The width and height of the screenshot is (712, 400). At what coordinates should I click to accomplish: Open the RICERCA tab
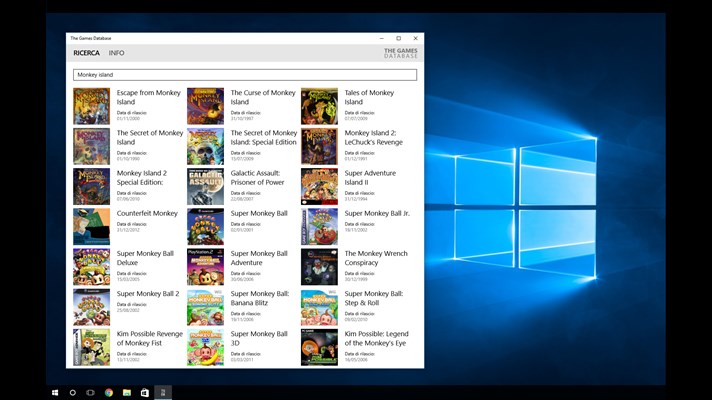click(86, 53)
